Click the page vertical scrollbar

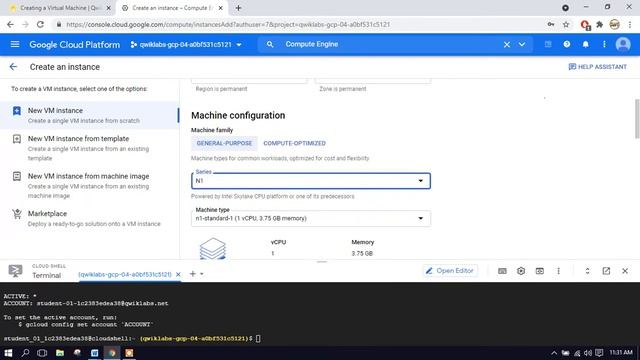coord(637,118)
